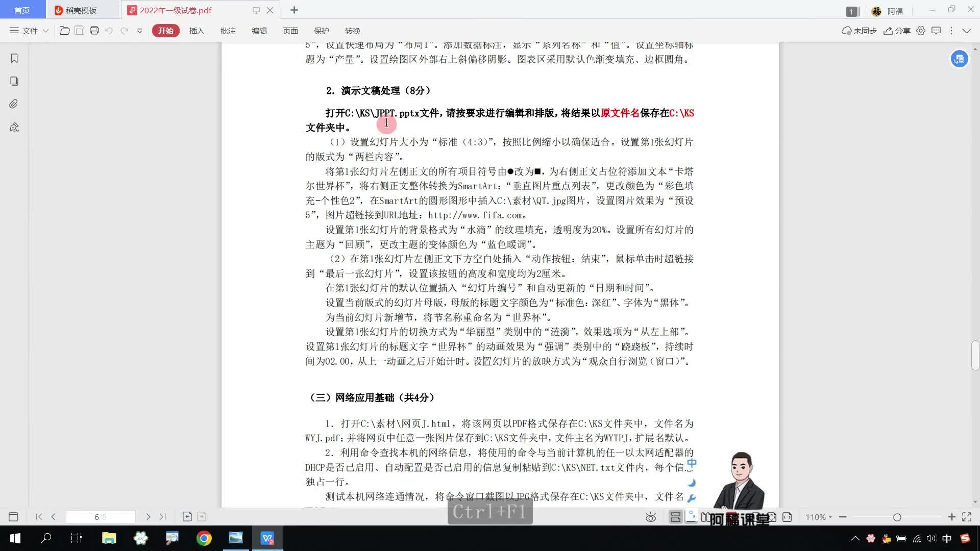Screen dimensions: 980x551
Task: Enter fullscreen view icon
Action: (x=967, y=517)
